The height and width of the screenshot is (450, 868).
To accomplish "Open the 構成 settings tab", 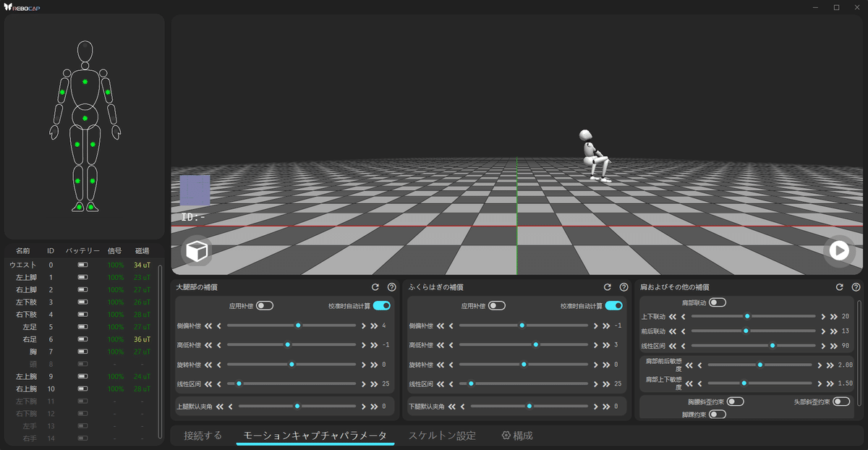I will point(517,436).
